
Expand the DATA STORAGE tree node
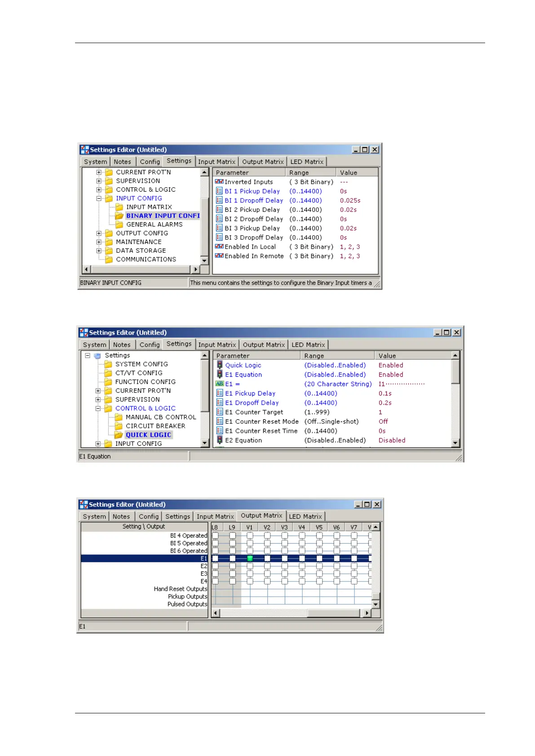coord(99,251)
